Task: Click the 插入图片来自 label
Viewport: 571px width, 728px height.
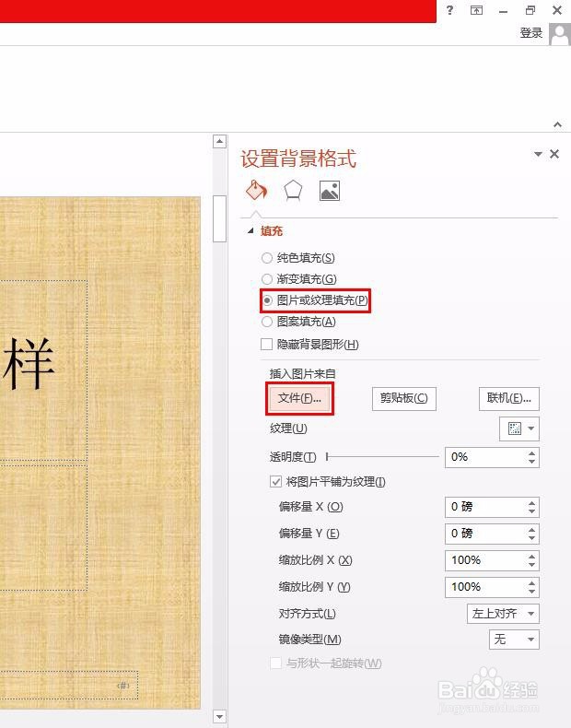Action: [x=302, y=374]
